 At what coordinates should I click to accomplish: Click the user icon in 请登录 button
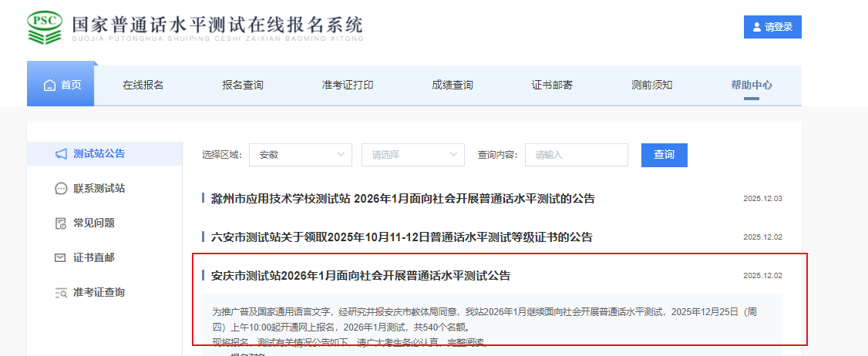[756, 27]
